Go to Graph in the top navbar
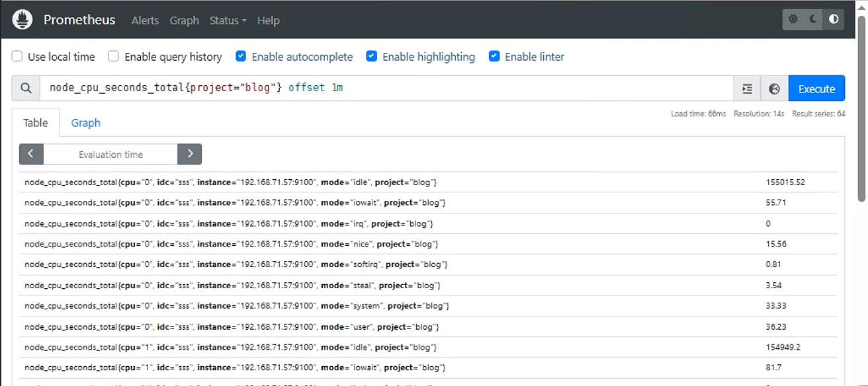Image resolution: width=868 pixels, height=386 pixels. pyautogui.click(x=184, y=20)
